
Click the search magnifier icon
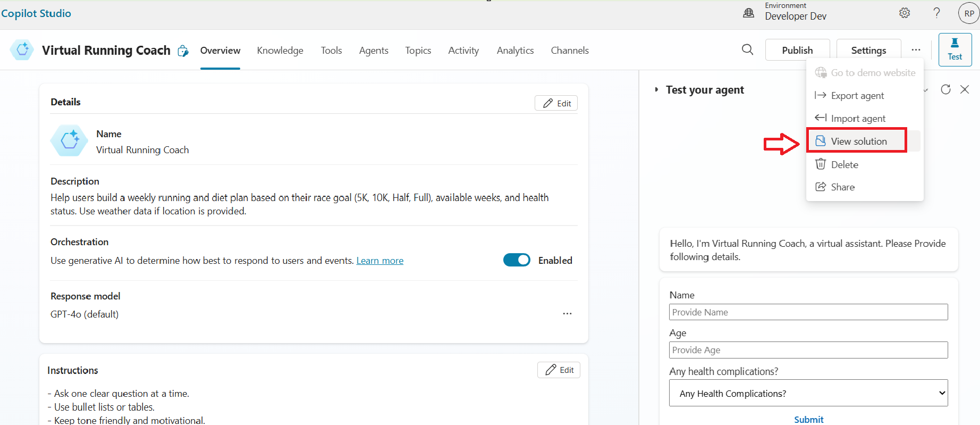[x=747, y=49]
